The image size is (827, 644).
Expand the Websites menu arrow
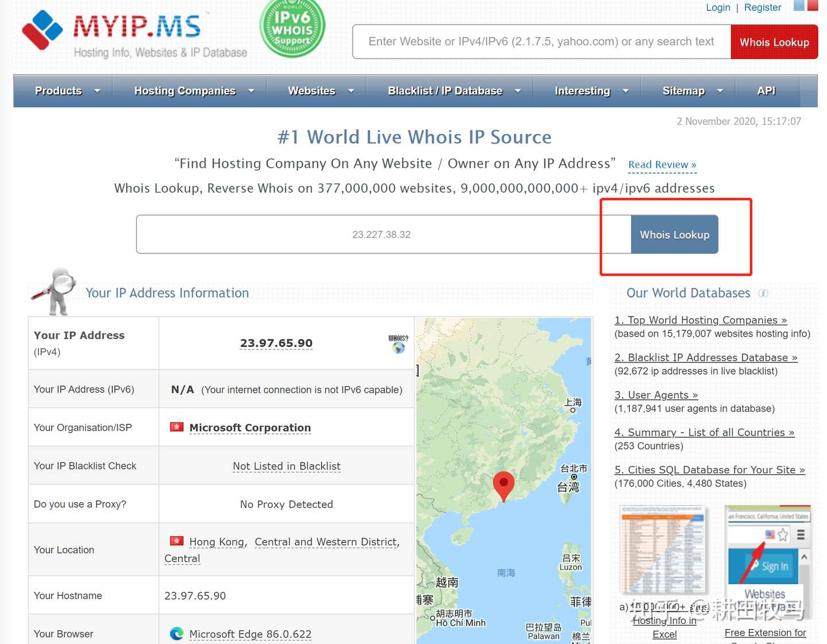tap(351, 91)
